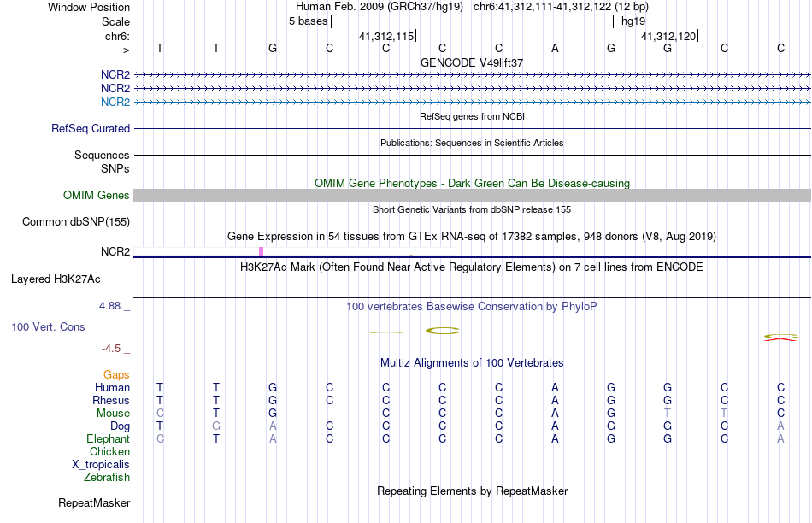Screen dimensions: 812x523
Task: Click the gray OMIM Genes bar
Action: pos(472,195)
